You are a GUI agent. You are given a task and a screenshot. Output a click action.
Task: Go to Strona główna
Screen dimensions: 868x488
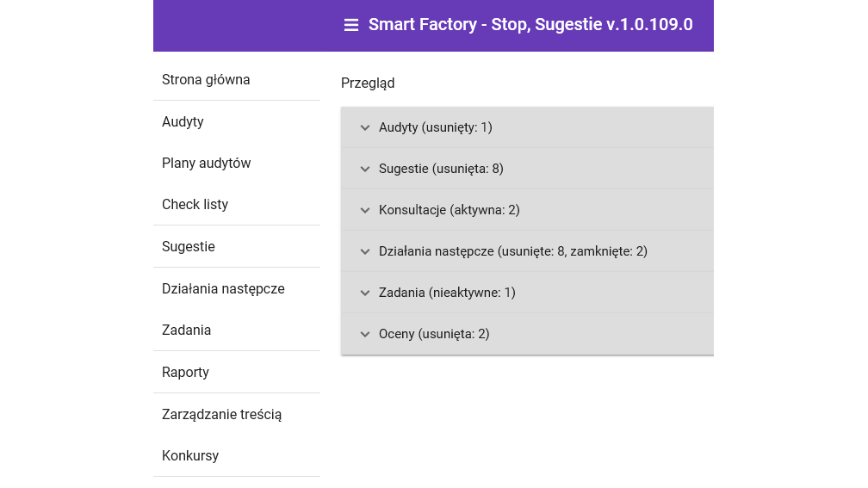[206, 79]
